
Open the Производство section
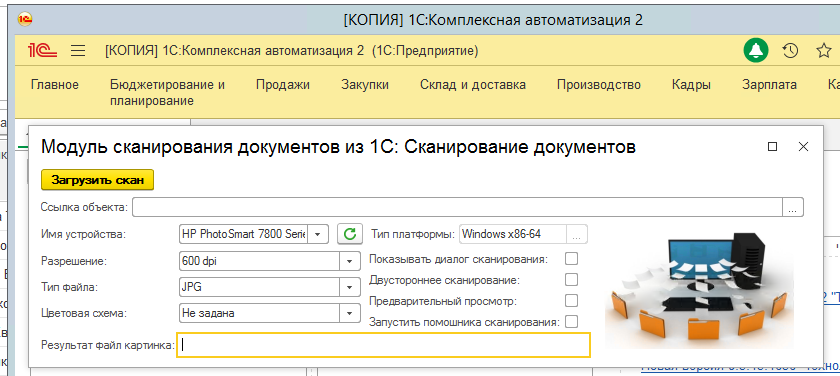click(x=598, y=85)
